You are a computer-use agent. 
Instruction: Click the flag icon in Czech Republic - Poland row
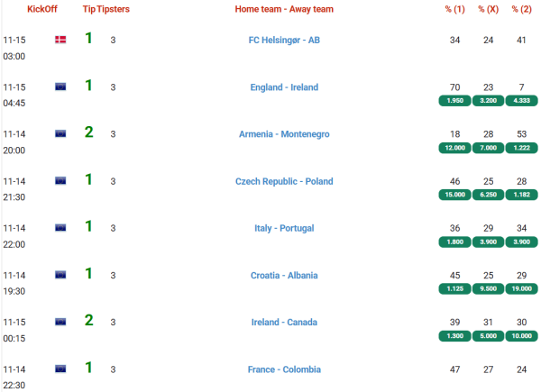(60, 180)
